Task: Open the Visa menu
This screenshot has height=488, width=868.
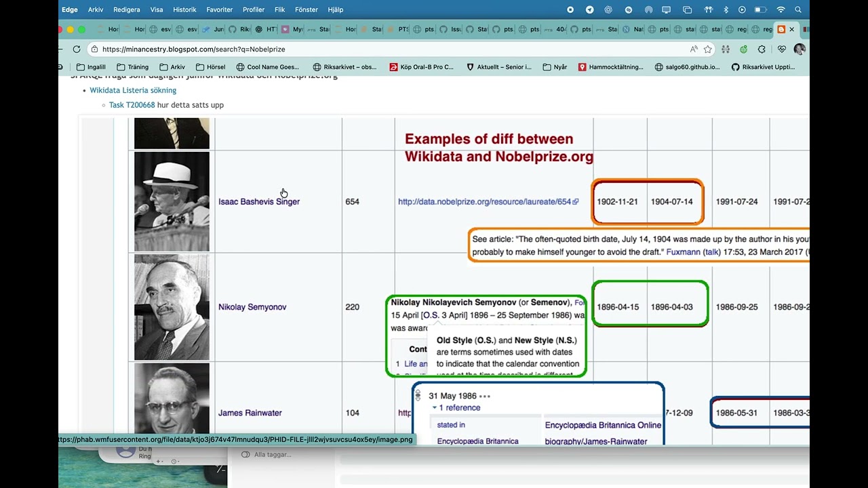Action: 157,9
